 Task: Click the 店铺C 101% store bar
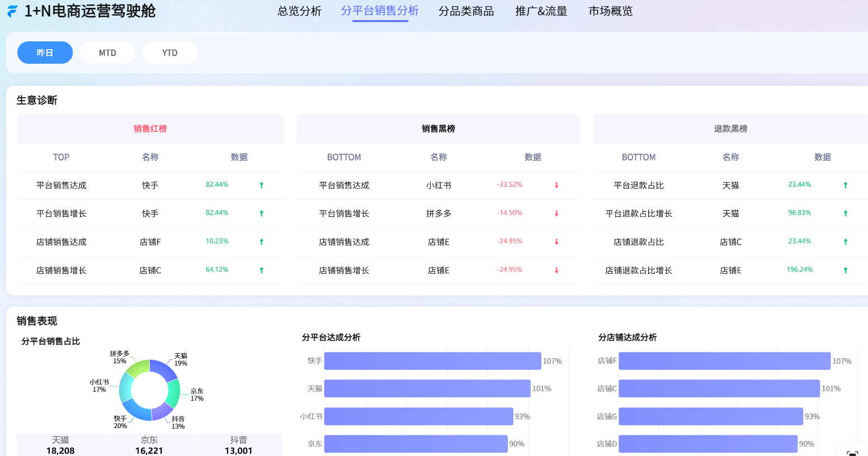[x=719, y=388]
